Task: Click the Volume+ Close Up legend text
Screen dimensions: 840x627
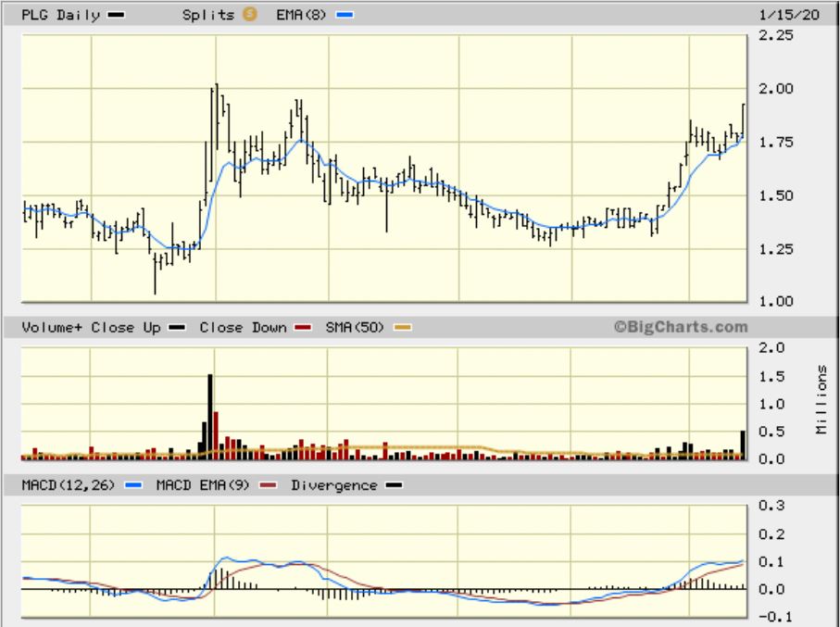Action: click(91, 328)
